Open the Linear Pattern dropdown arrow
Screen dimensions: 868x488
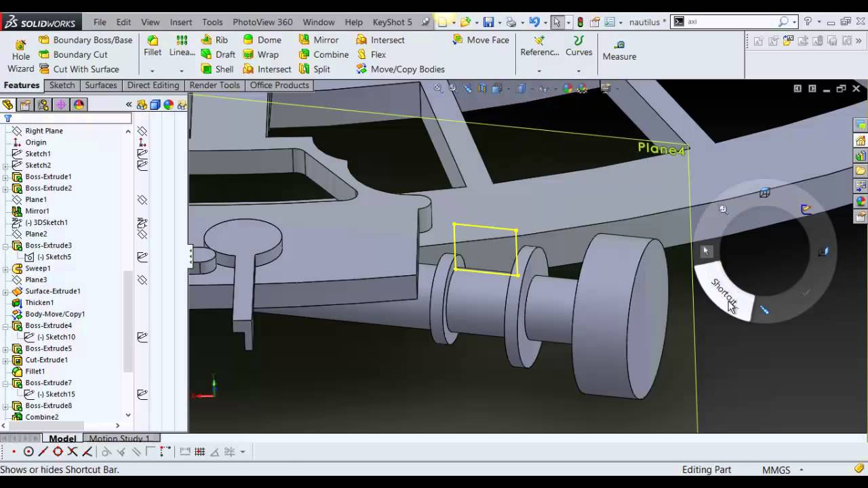click(181, 70)
